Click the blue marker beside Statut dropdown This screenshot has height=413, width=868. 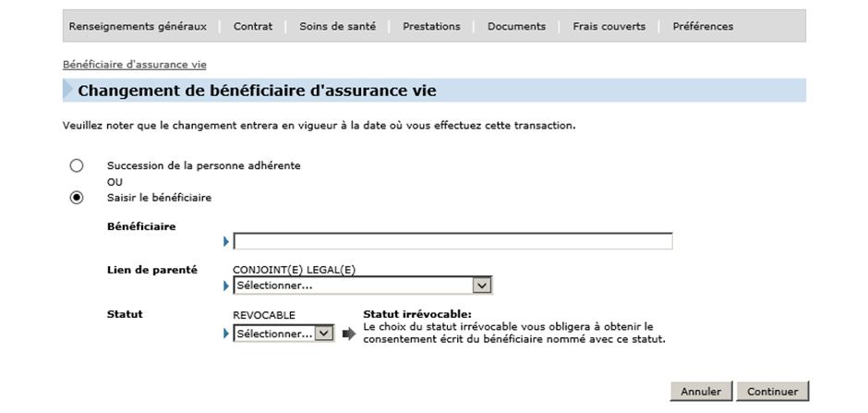(x=226, y=334)
